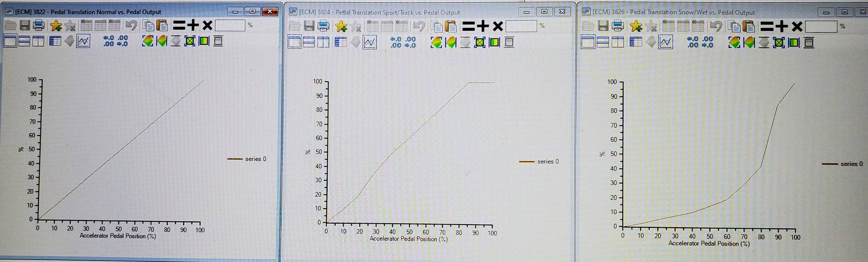Click the equals (set value) icon in Normal window

[179, 26]
